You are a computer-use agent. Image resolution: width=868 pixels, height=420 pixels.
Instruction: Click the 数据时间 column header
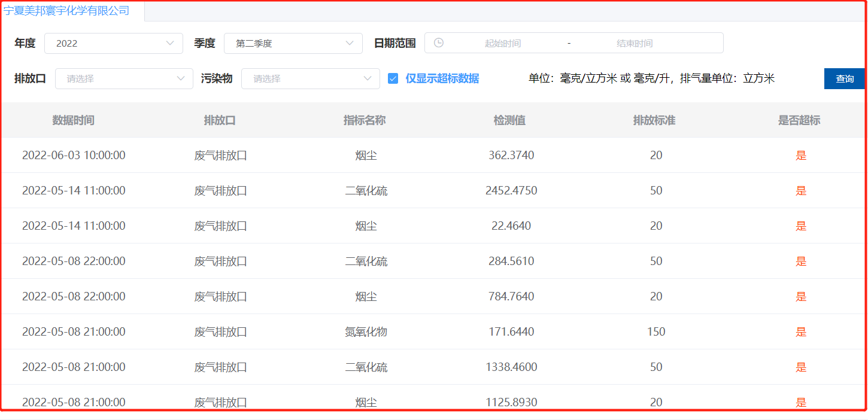74,120
